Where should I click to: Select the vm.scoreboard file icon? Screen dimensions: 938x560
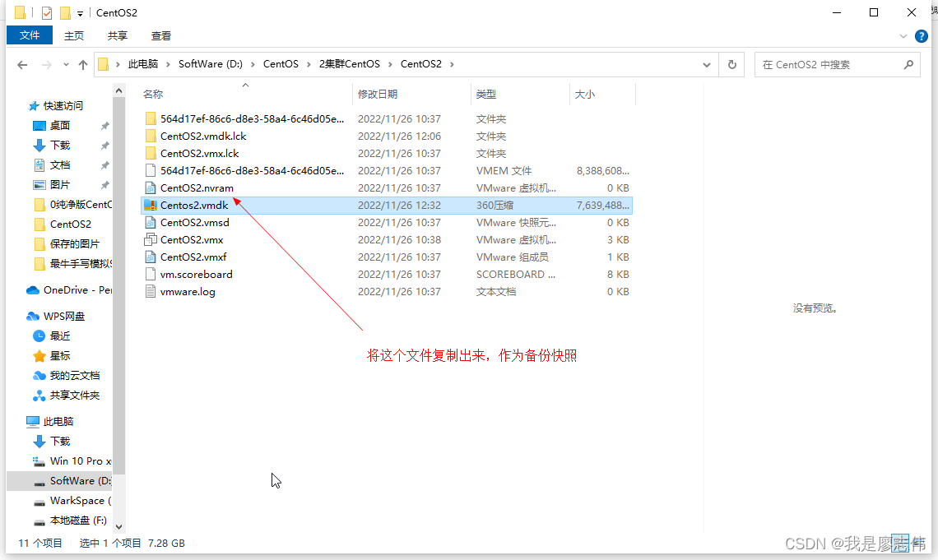151,275
